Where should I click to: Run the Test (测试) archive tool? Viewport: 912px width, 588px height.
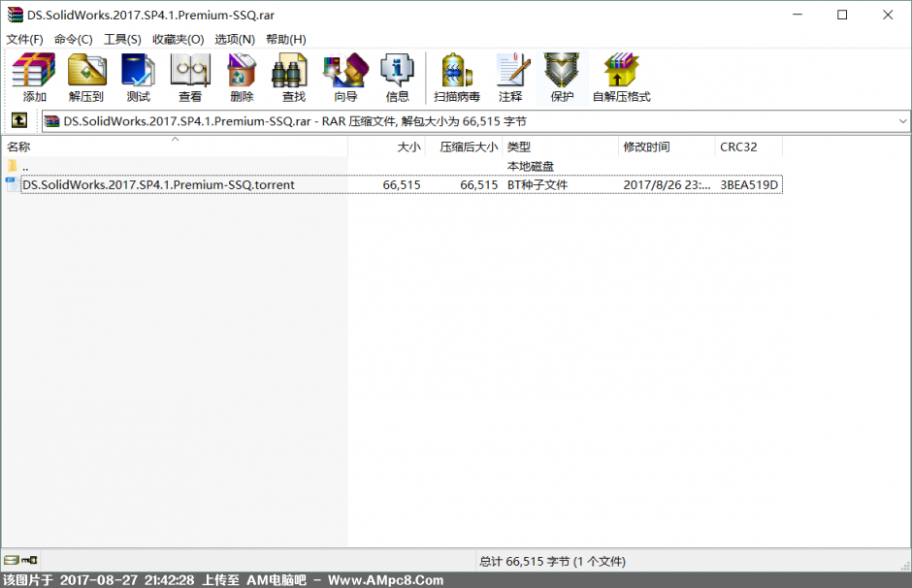[138, 78]
